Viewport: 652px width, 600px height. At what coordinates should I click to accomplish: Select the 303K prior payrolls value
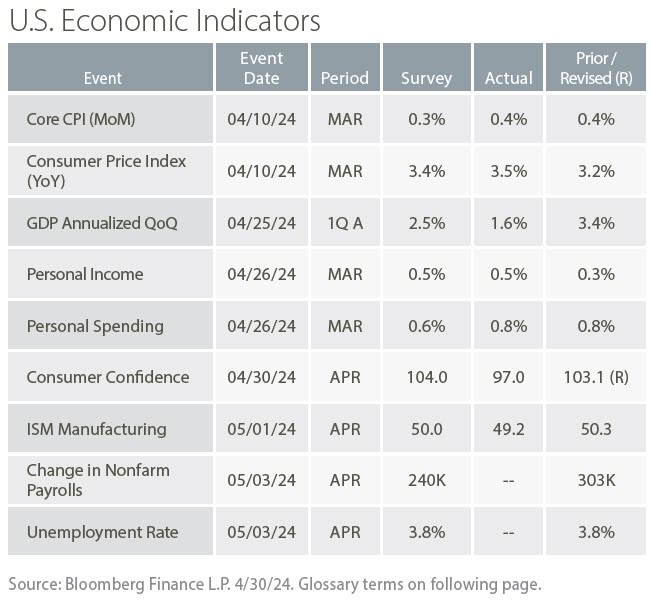pyautogui.click(x=595, y=480)
